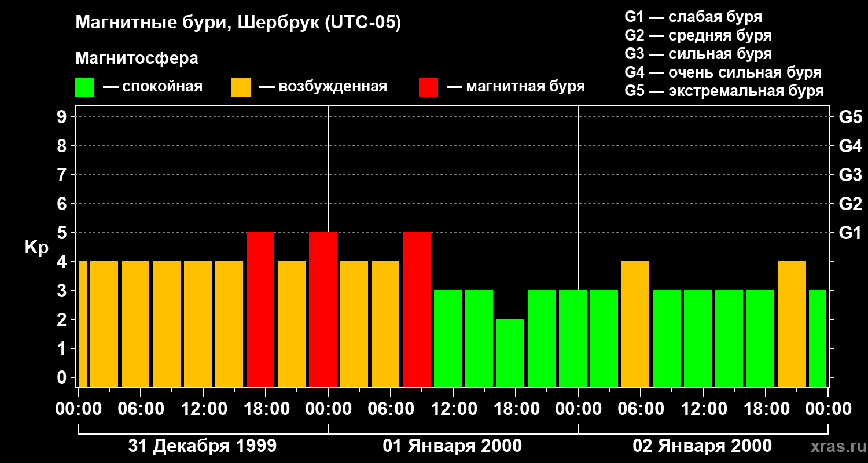Click the xras.ru watermark link

point(836,446)
